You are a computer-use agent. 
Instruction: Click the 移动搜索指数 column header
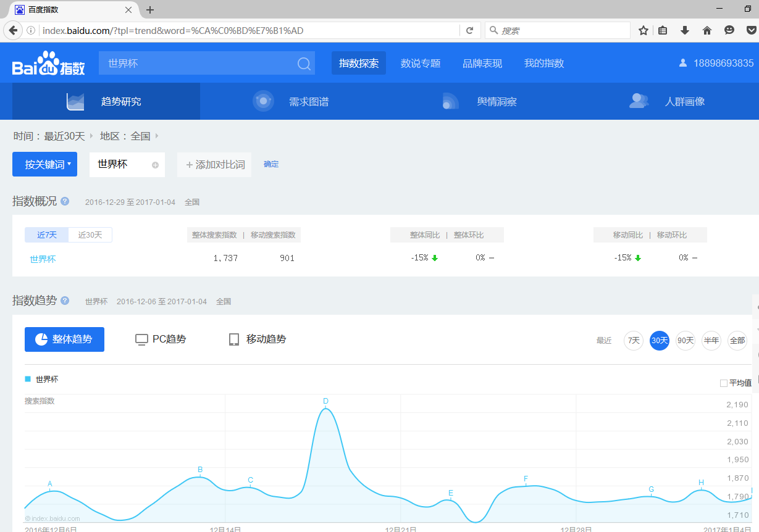tap(272, 235)
